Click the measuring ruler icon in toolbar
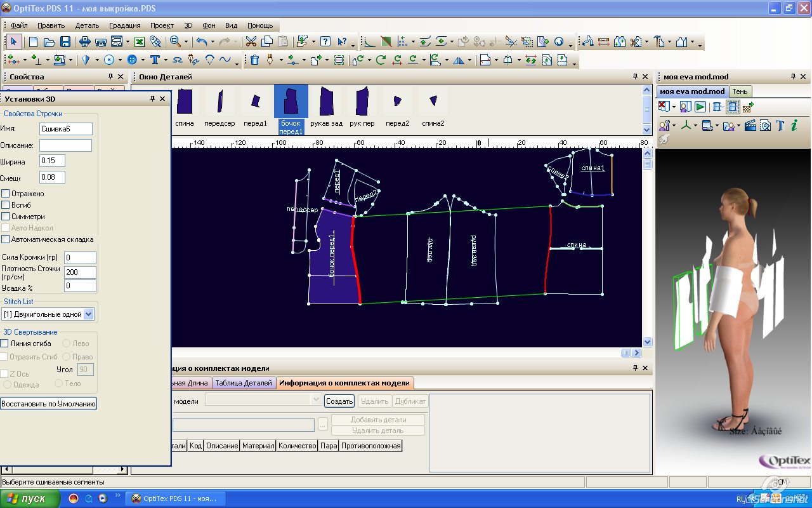The width and height of the screenshot is (812, 508). pos(603,42)
